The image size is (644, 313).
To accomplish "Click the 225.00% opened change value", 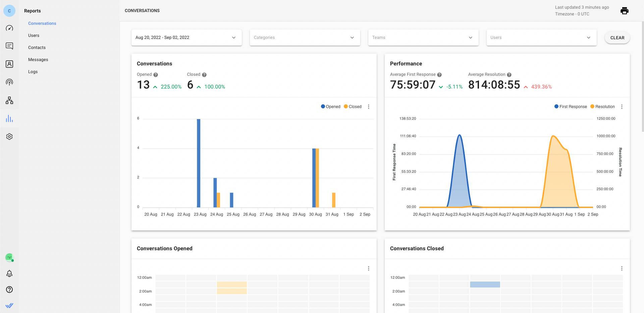I will click(x=171, y=87).
